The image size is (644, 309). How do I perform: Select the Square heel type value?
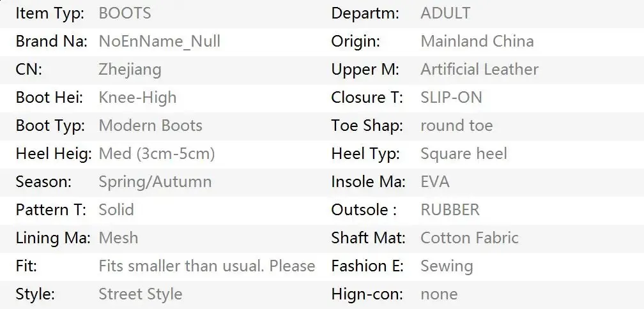(464, 154)
